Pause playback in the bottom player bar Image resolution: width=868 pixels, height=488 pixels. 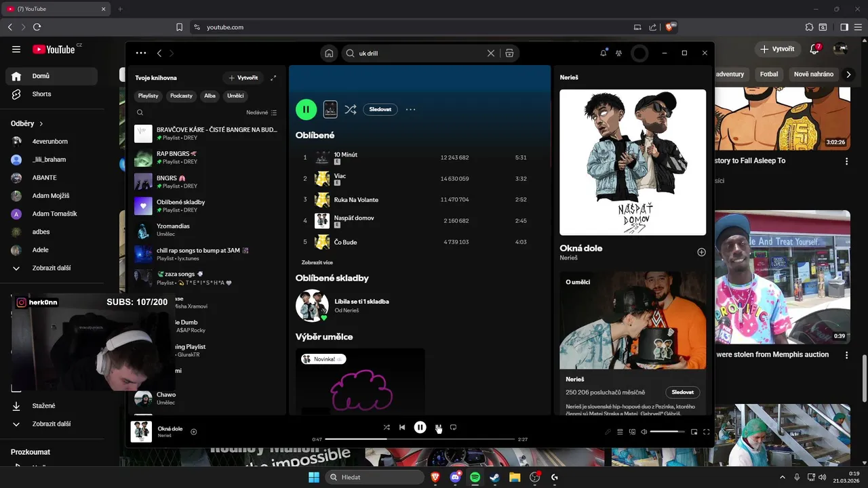tap(420, 427)
